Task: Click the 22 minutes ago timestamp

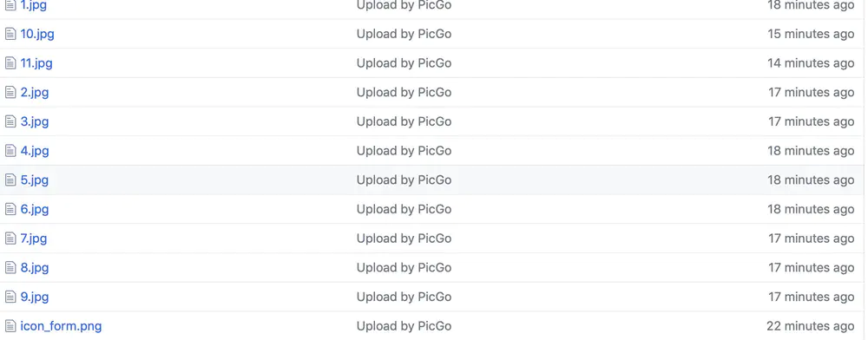Action: 811,326
